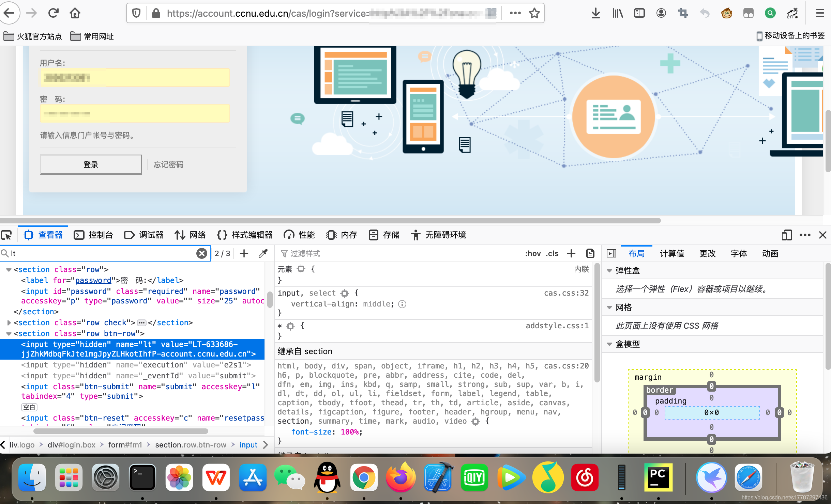Collapse the 网格 grid section
This screenshot has height=504, width=831.
pos(609,308)
